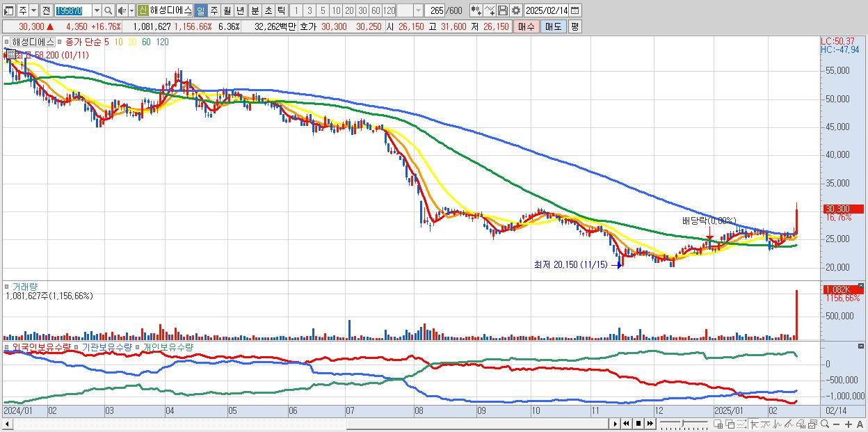Screen dimensions: 868x432
Task: Choose the 1 interval button
Action: coord(296,10)
